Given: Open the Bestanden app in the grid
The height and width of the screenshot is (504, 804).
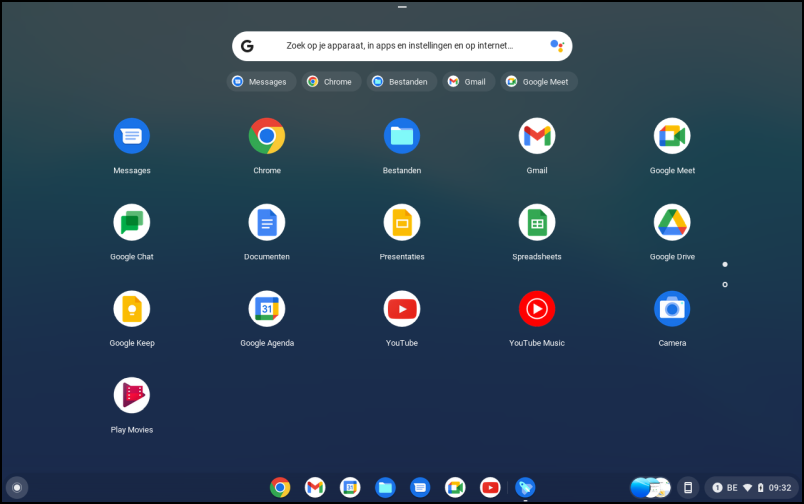Looking at the screenshot, I should coord(401,136).
